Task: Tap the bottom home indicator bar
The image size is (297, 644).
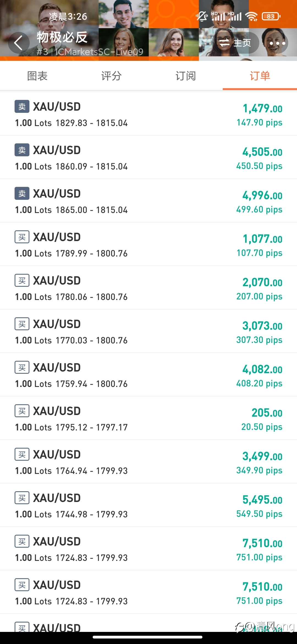Action: 148,637
